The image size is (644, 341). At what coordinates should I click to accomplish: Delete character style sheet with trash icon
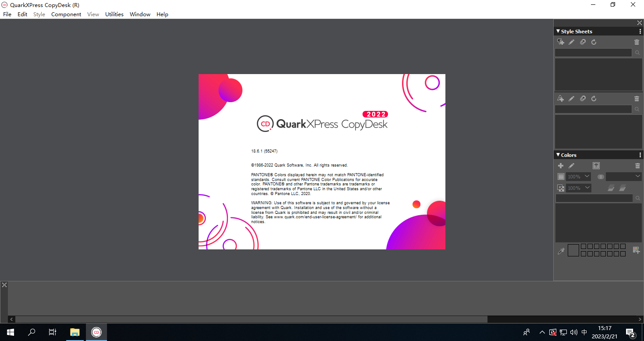point(637,99)
